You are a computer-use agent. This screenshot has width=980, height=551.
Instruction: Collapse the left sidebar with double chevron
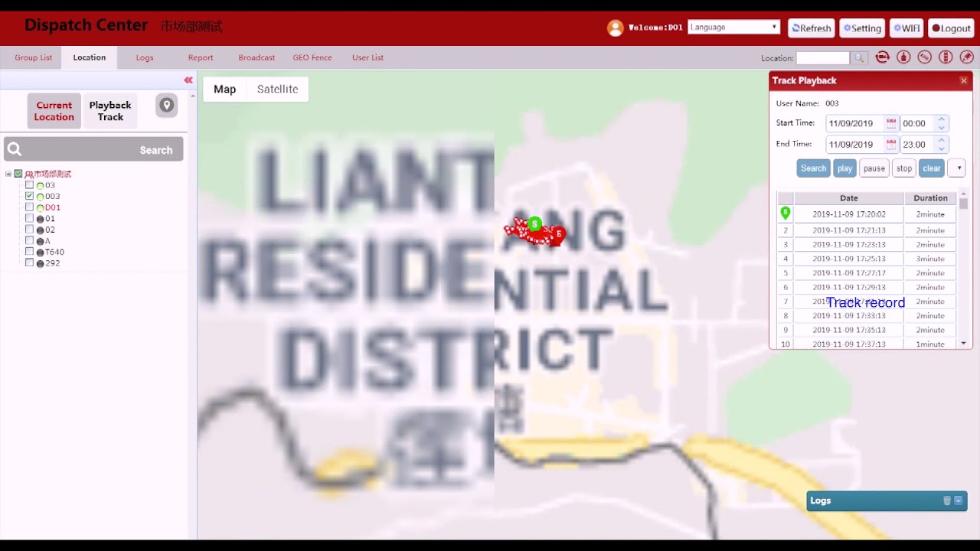(188, 80)
